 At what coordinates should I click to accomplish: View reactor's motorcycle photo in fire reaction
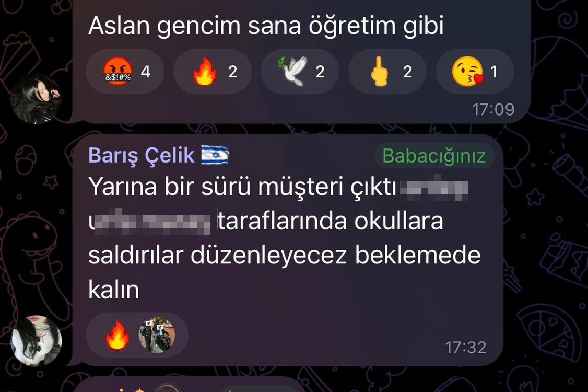click(157, 335)
